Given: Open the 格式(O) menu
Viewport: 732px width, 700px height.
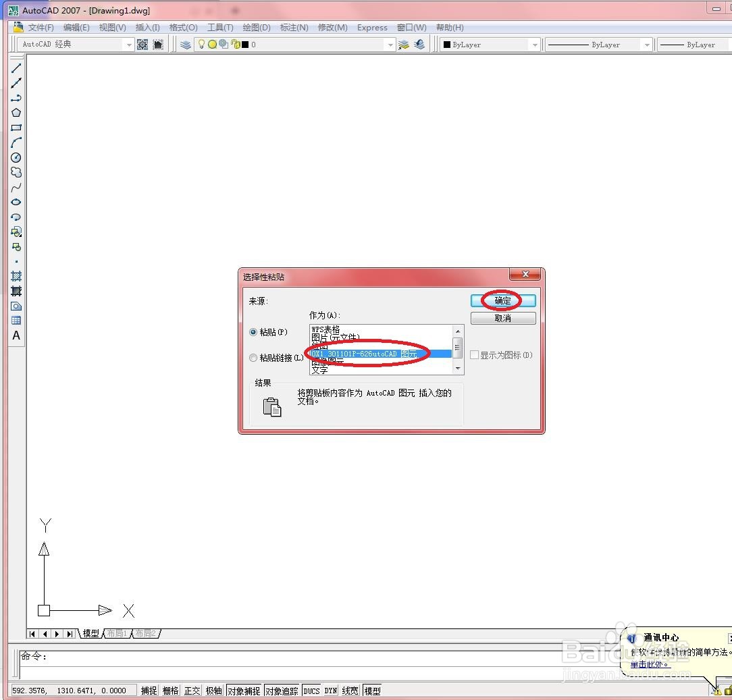Looking at the screenshot, I should (184, 28).
